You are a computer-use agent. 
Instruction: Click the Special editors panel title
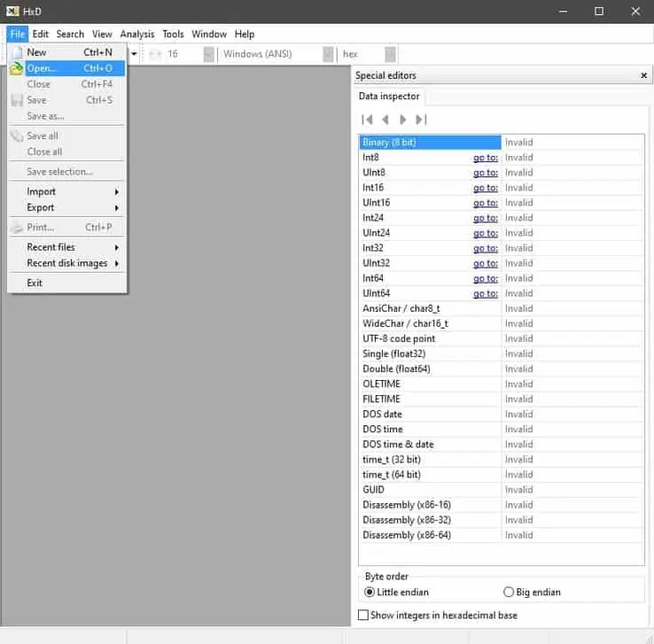tap(385, 75)
